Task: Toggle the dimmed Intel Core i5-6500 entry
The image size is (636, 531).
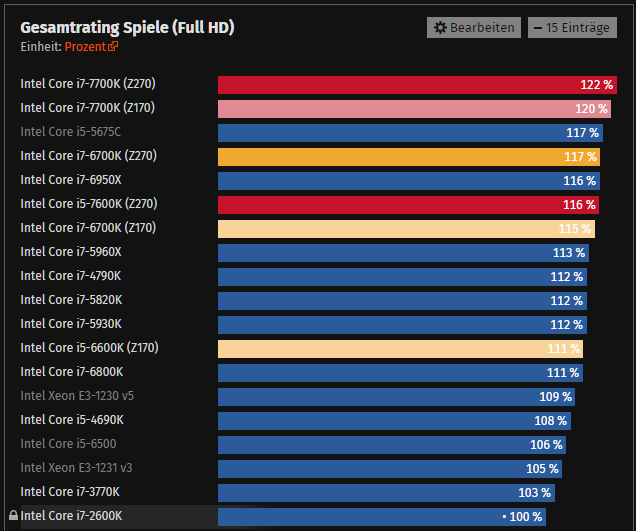Action: (x=63, y=444)
